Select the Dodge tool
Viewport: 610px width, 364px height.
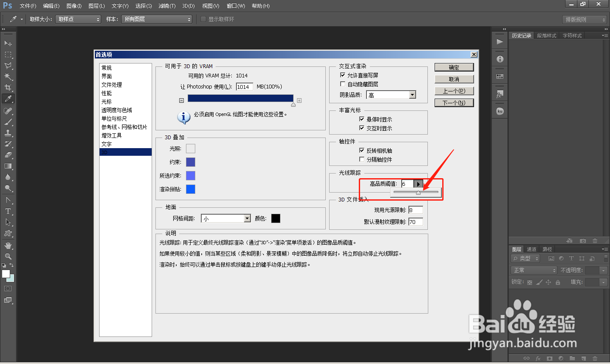pyautogui.click(x=8, y=188)
